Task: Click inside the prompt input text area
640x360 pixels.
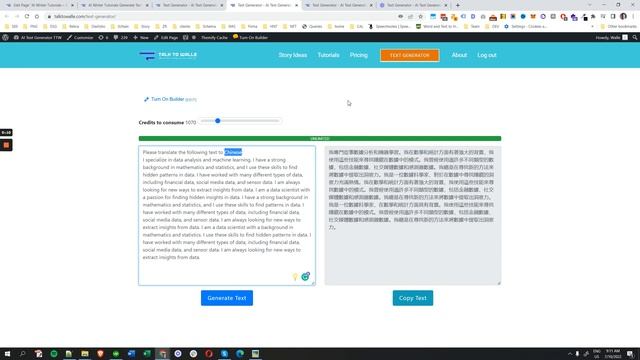Action: [227, 216]
